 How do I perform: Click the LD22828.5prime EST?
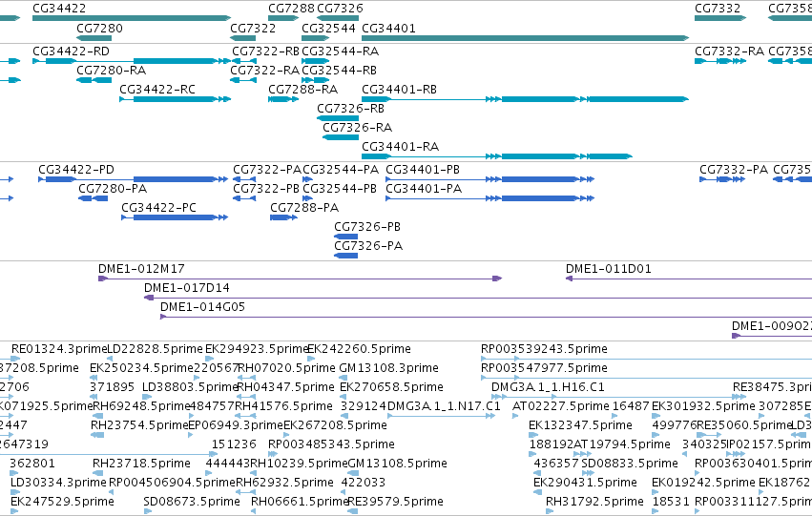110,358
